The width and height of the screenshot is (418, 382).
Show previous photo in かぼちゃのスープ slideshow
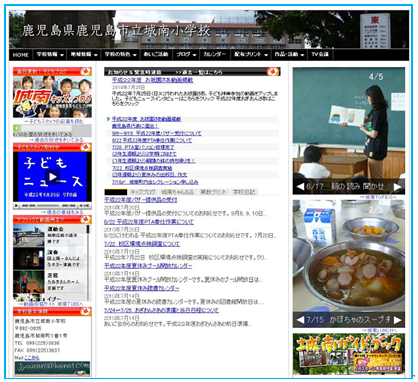300,320
